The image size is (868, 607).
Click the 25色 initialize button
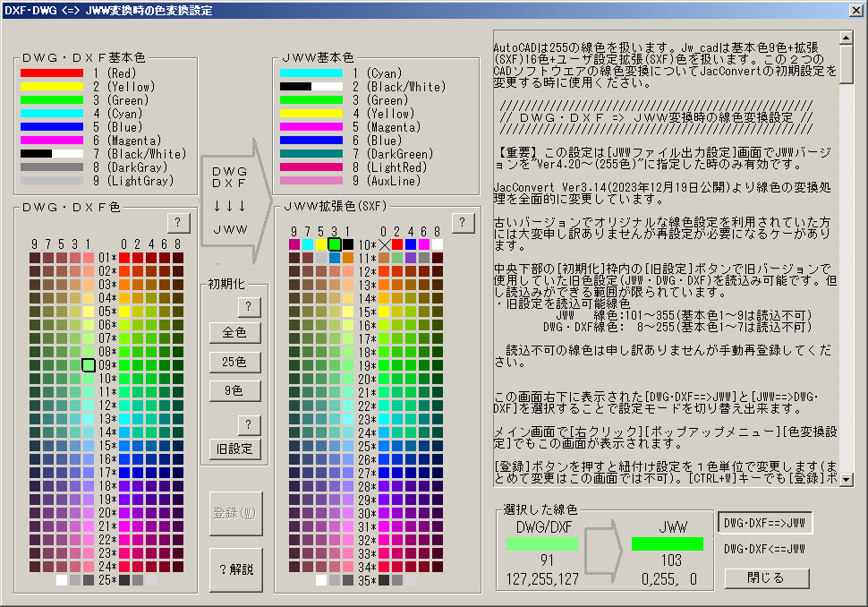click(x=235, y=362)
